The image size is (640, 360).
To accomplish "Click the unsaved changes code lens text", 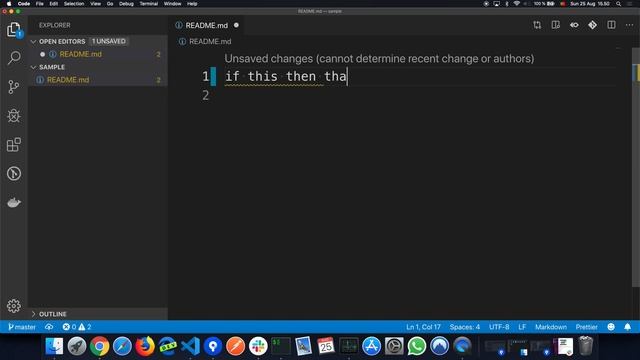I will coord(379,58).
